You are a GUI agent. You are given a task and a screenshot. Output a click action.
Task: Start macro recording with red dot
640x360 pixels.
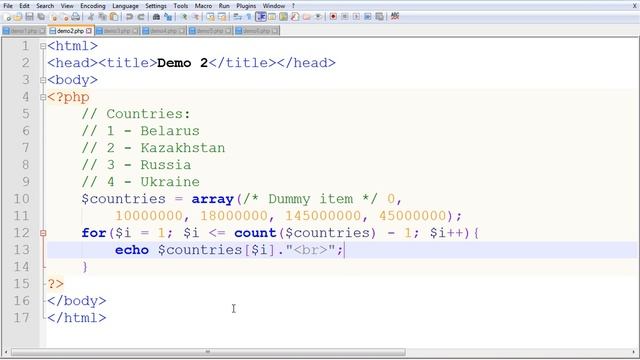(333, 17)
